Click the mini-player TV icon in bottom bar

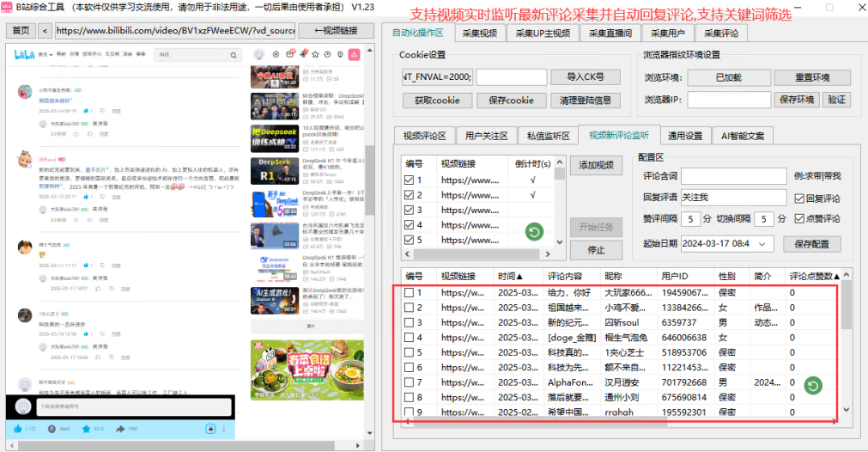pos(210,429)
